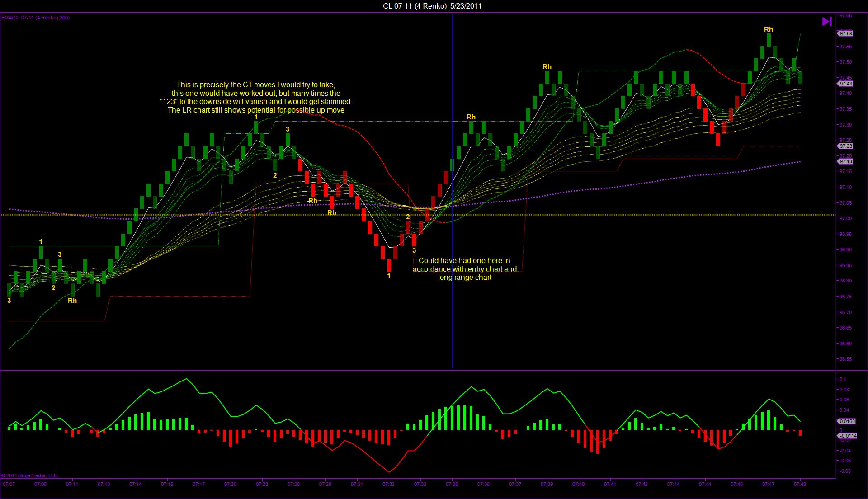Click the 07:17 time label

pos(198,484)
